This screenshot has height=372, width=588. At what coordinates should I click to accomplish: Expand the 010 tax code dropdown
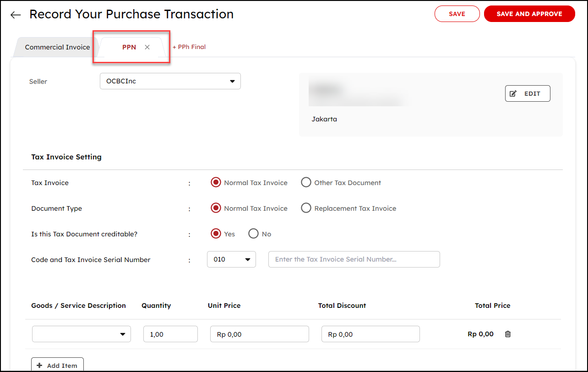pos(231,259)
